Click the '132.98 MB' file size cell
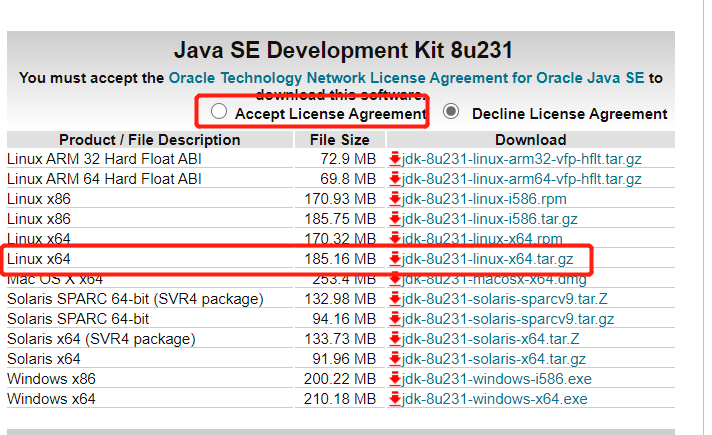Image resolution: width=712 pixels, height=435 pixels. pos(340,299)
